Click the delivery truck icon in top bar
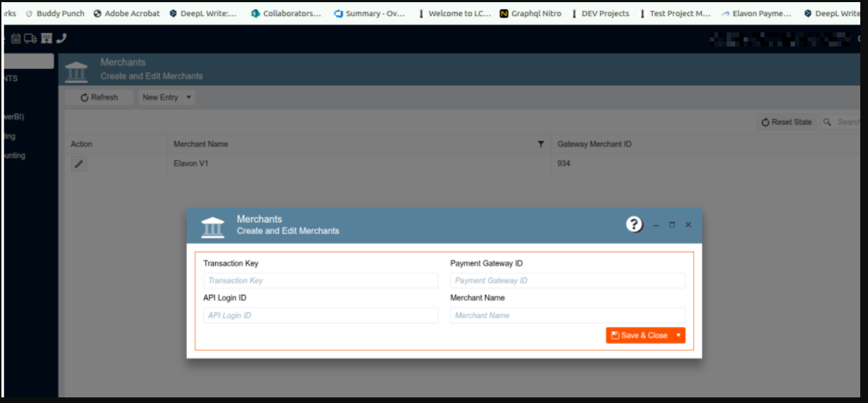This screenshot has width=868, height=403. 31,39
